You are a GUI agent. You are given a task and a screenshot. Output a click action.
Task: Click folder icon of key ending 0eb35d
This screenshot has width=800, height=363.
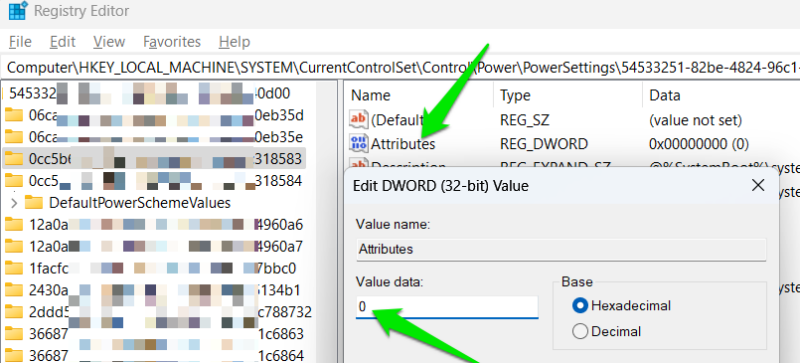click(14, 115)
